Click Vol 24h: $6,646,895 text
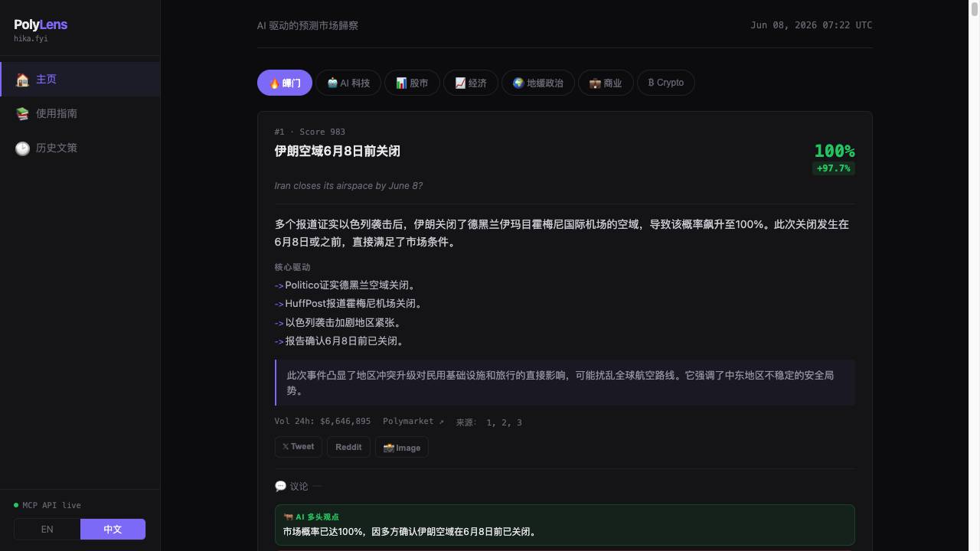 pyautogui.click(x=322, y=422)
